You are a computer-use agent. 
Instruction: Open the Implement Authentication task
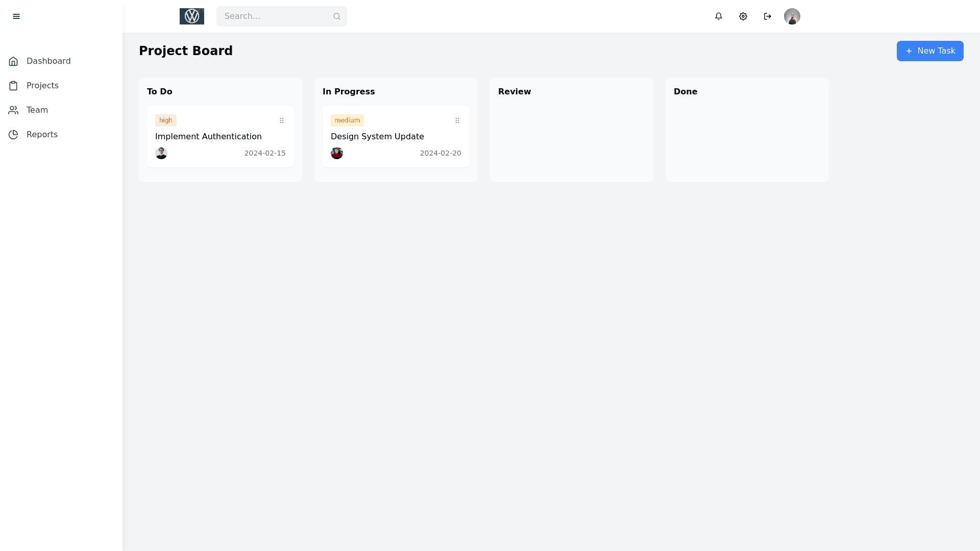pos(208,137)
